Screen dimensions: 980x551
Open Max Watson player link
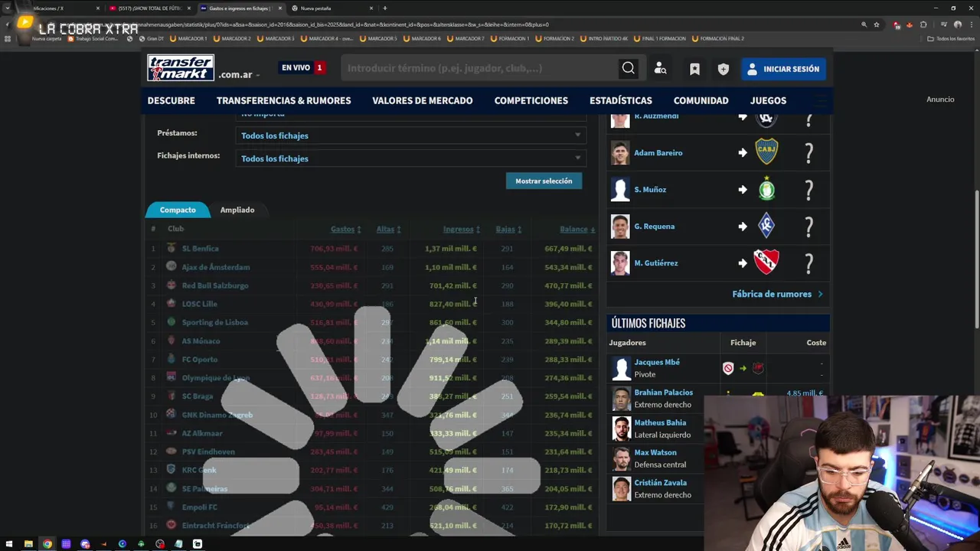pyautogui.click(x=655, y=452)
